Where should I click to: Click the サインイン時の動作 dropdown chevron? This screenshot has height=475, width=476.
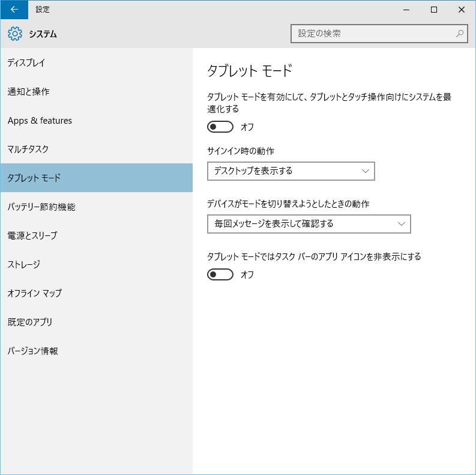point(365,171)
